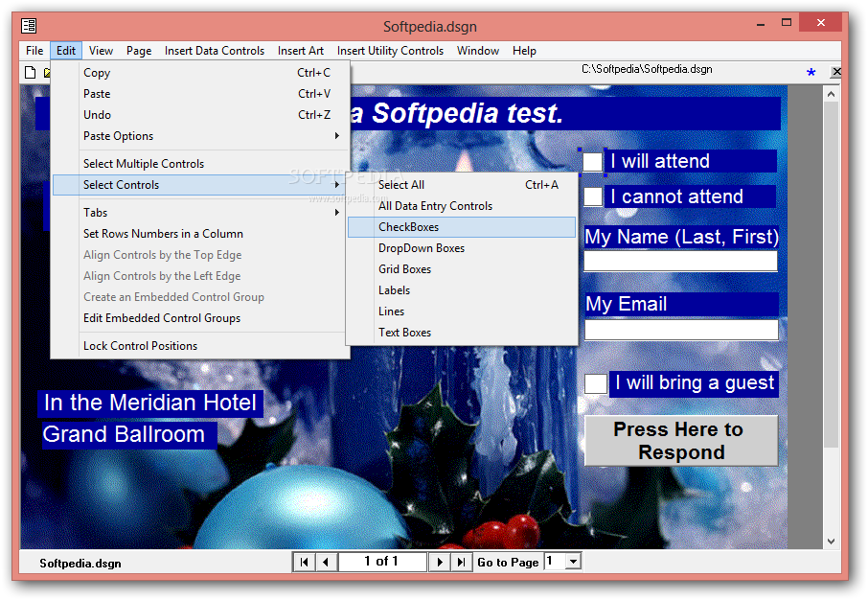Click the Press Here to Respond button

pyautogui.click(x=681, y=441)
